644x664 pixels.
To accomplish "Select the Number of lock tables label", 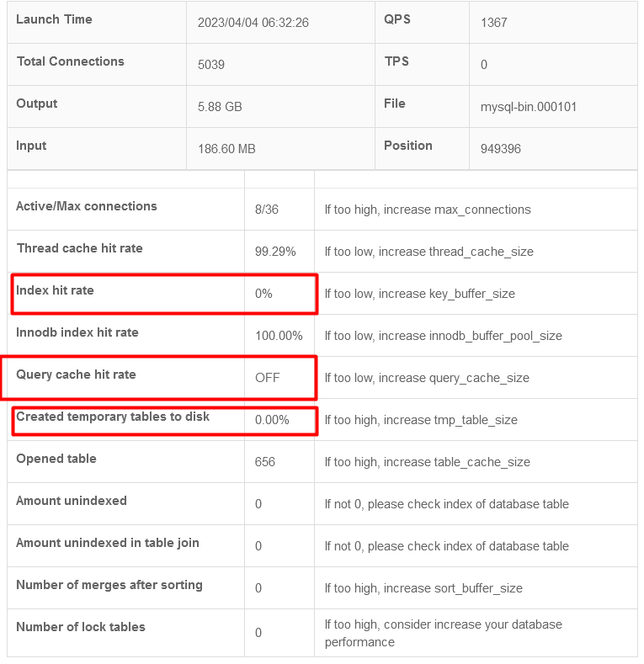I will (80, 627).
